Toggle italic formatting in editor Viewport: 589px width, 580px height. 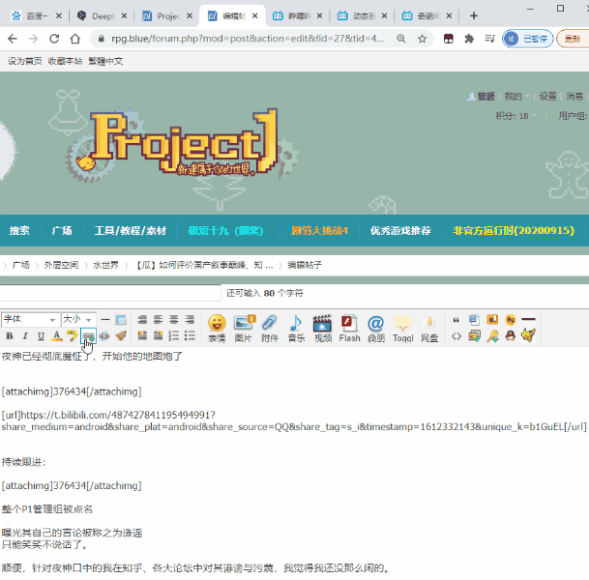(x=25, y=336)
